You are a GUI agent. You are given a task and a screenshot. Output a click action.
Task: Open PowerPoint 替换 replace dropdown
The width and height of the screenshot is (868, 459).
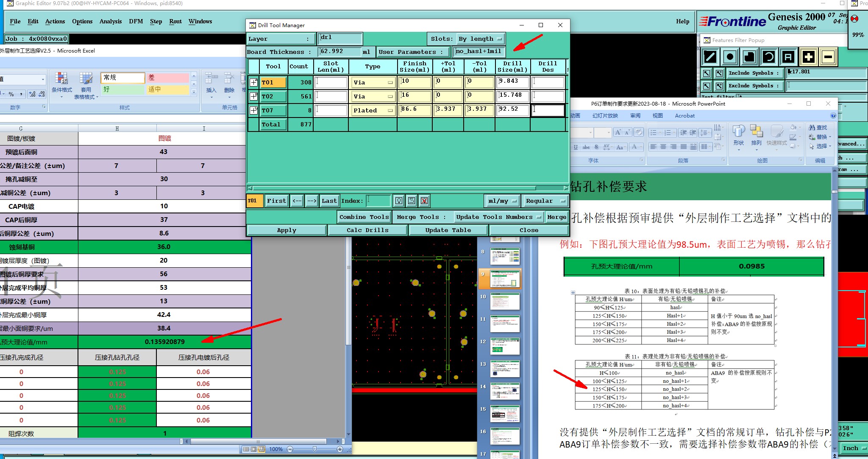click(x=820, y=137)
